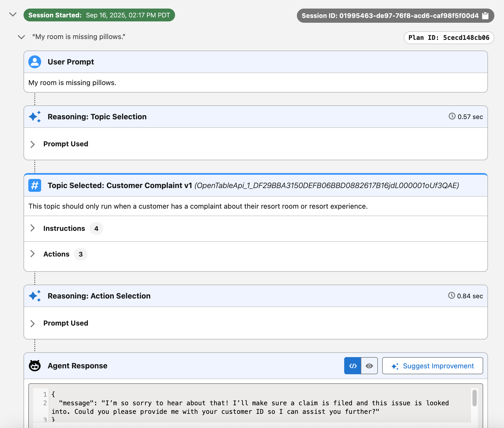Click the User Prompt avatar icon
504x428 pixels.
35,62
